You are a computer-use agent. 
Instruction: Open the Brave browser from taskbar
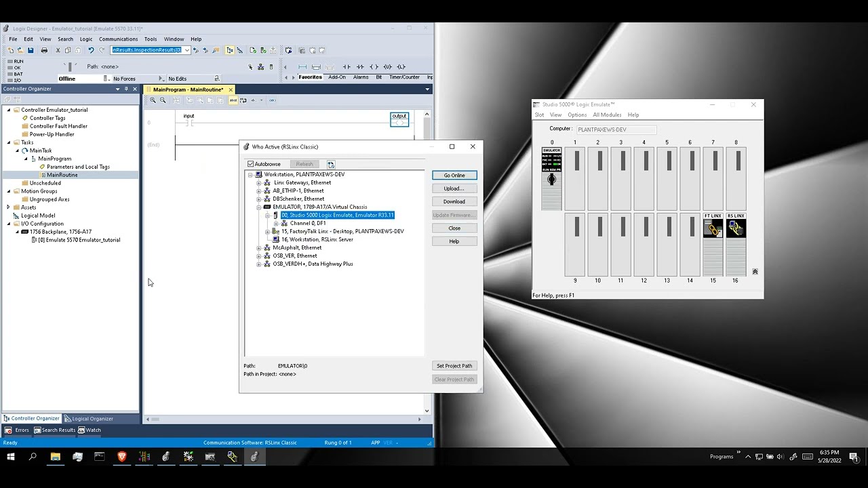pyautogui.click(x=122, y=457)
